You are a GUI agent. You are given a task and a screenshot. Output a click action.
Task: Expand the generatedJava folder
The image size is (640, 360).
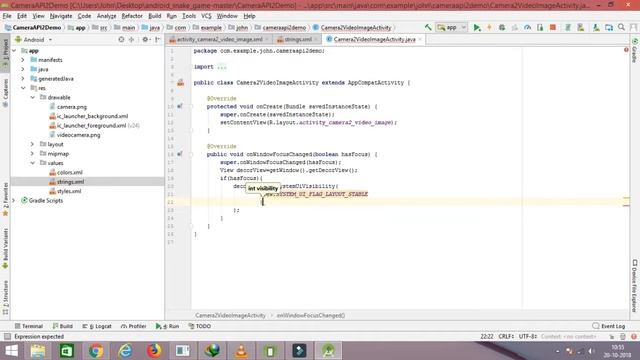(x=23, y=79)
